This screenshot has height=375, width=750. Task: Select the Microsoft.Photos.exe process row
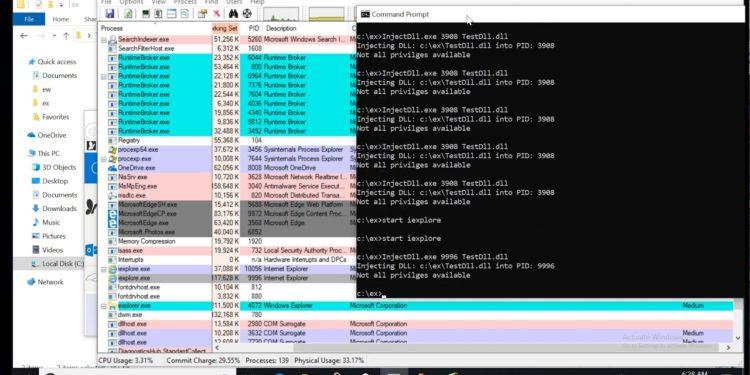point(227,232)
